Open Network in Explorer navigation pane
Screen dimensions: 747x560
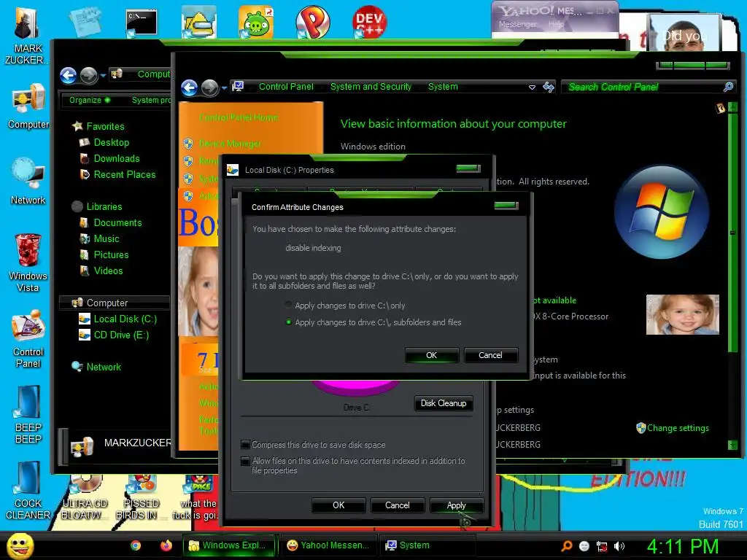(x=104, y=367)
